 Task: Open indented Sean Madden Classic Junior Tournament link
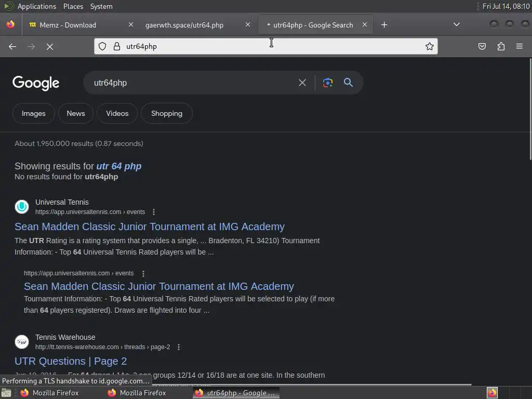coord(159,286)
